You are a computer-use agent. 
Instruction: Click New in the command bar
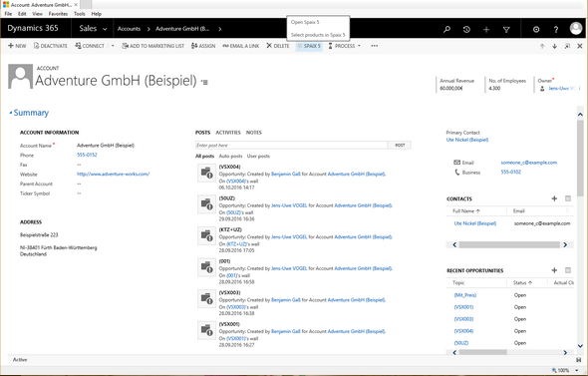17,46
